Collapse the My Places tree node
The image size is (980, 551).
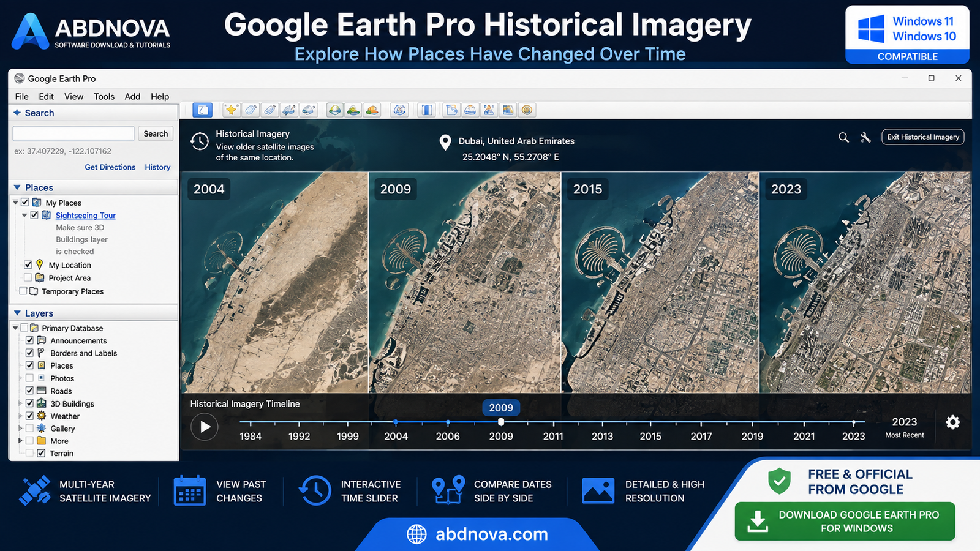point(15,203)
